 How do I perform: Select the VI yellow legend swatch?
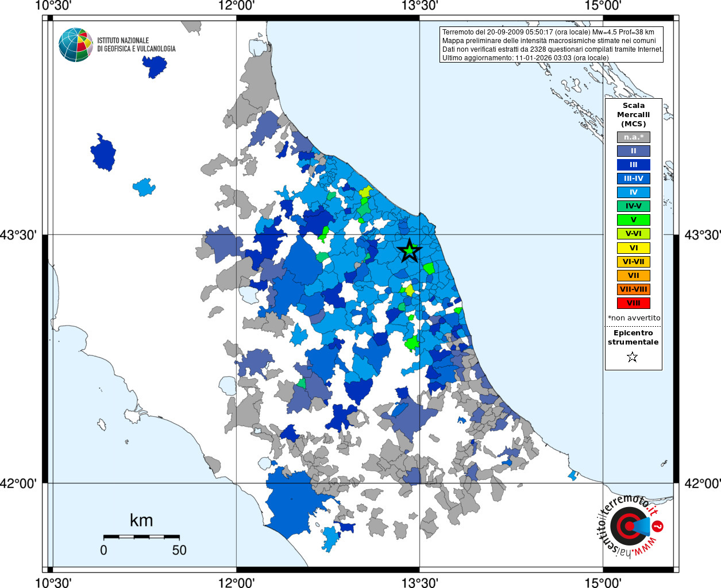(x=634, y=248)
